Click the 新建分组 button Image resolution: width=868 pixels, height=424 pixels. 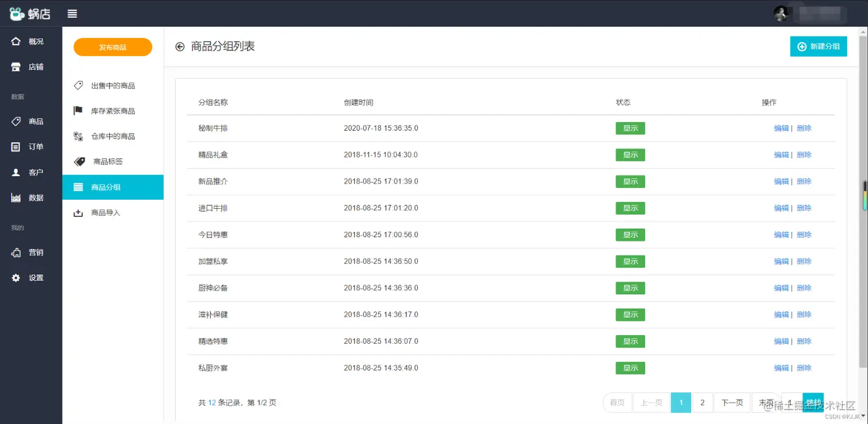click(x=819, y=46)
